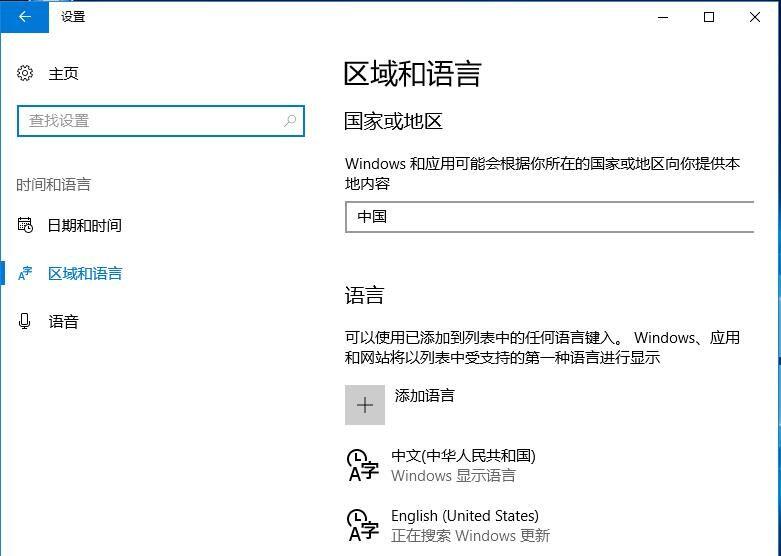
Task: Minimize the 设置 window
Action: click(x=663, y=17)
